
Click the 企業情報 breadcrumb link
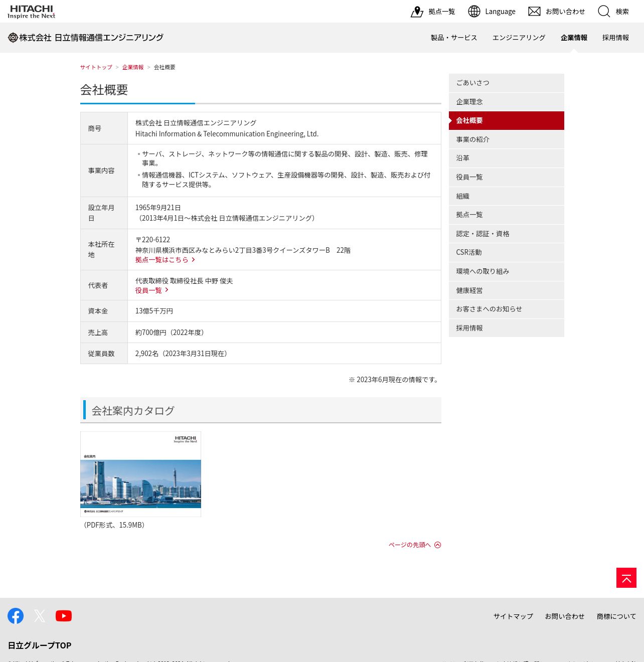[133, 67]
